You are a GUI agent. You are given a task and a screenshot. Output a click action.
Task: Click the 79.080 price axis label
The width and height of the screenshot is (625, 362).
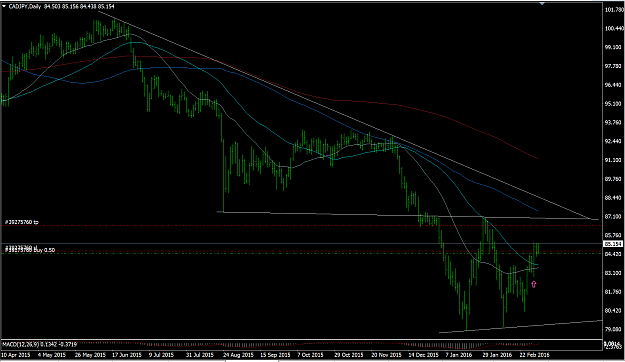[614, 329]
